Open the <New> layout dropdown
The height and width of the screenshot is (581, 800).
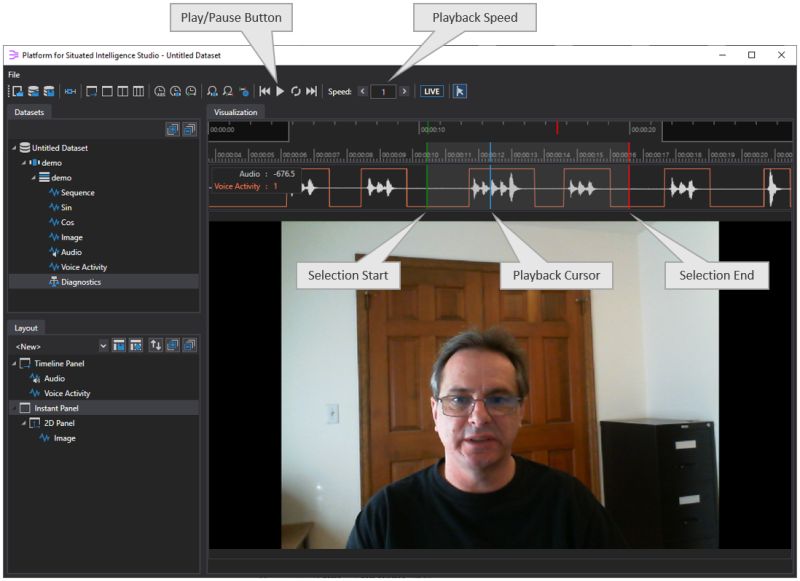(103, 346)
